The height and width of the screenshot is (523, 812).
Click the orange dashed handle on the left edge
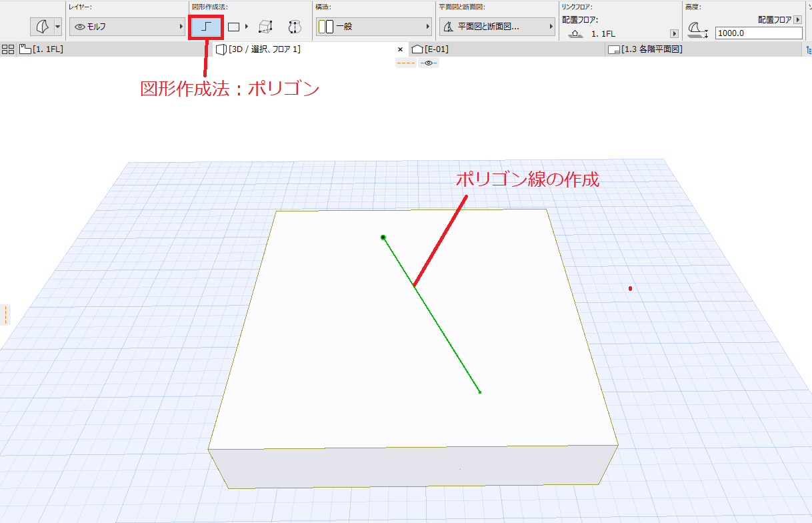click(5, 315)
